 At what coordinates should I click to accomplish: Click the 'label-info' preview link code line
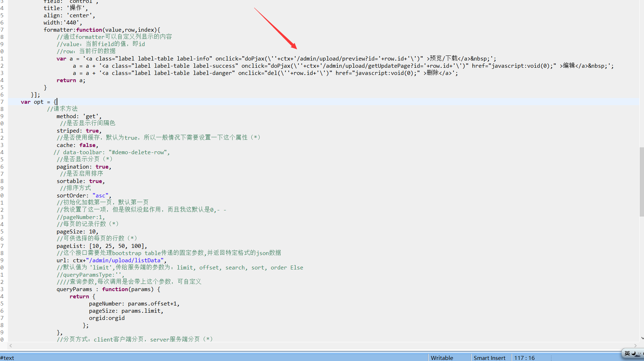click(x=276, y=59)
